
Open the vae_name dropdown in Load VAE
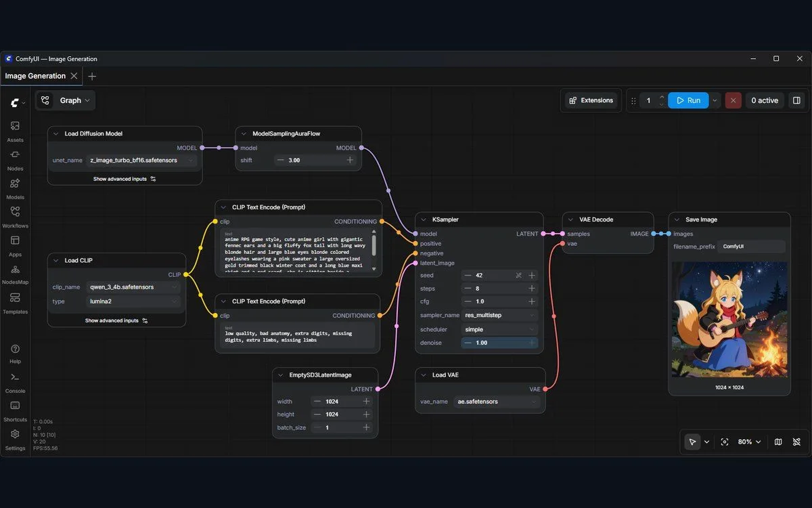(x=497, y=402)
